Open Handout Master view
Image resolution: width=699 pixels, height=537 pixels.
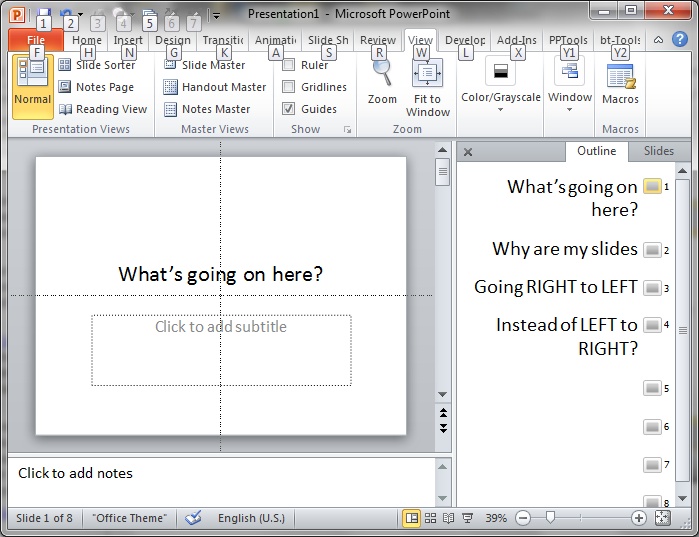click(215, 87)
